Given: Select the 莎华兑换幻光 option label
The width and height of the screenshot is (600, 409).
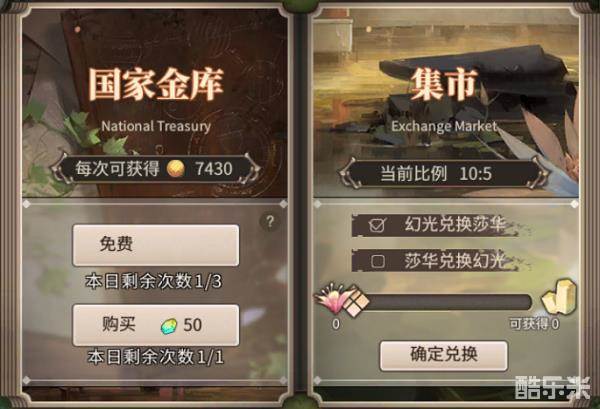Looking at the screenshot, I should click(x=455, y=261).
